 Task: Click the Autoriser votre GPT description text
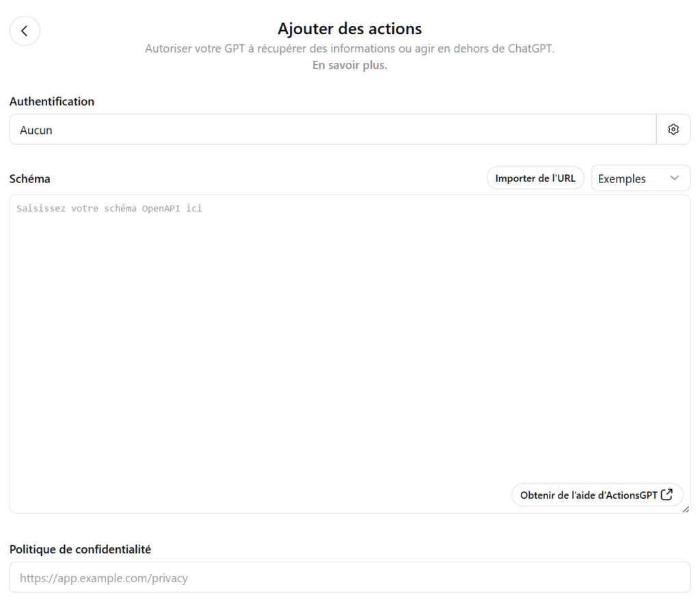(349, 50)
